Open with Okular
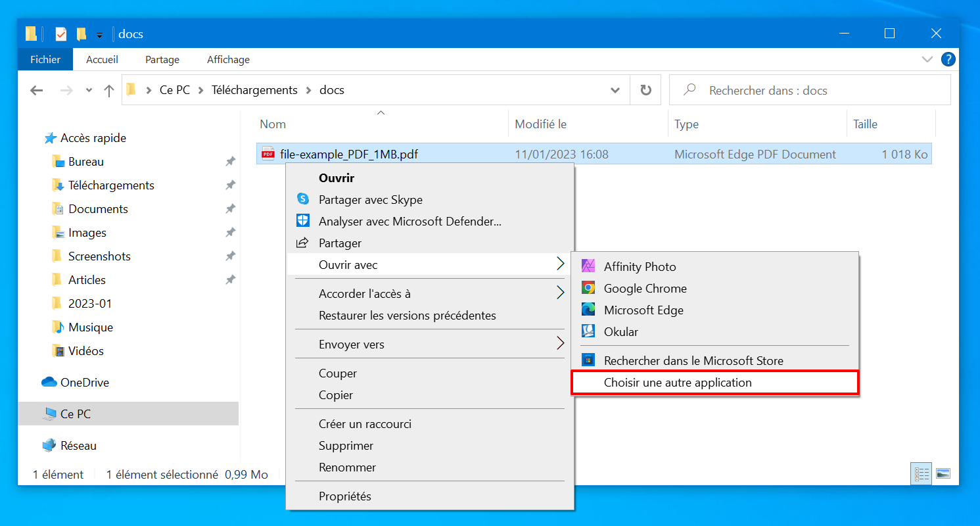Image resolution: width=980 pixels, height=526 pixels. tap(715, 332)
